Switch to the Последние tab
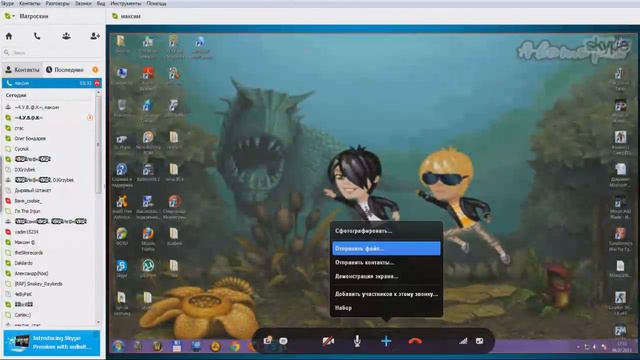The image size is (640, 360). pyautogui.click(x=65, y=70)
